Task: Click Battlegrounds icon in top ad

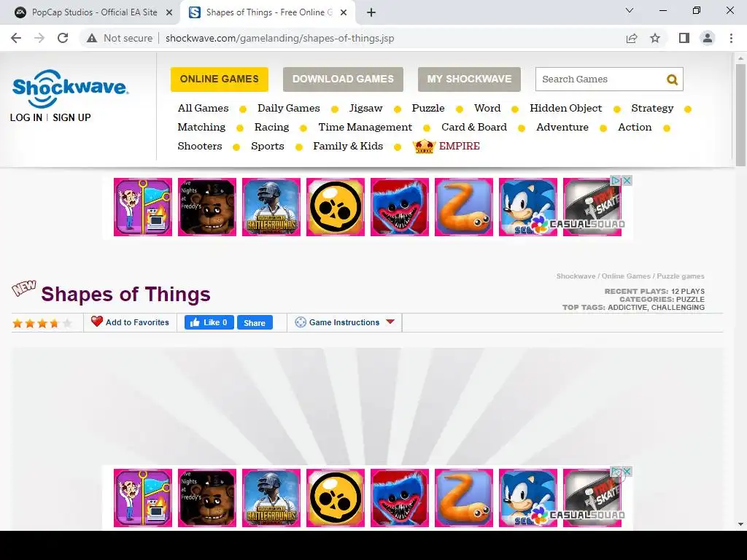Action: point(271,207)
